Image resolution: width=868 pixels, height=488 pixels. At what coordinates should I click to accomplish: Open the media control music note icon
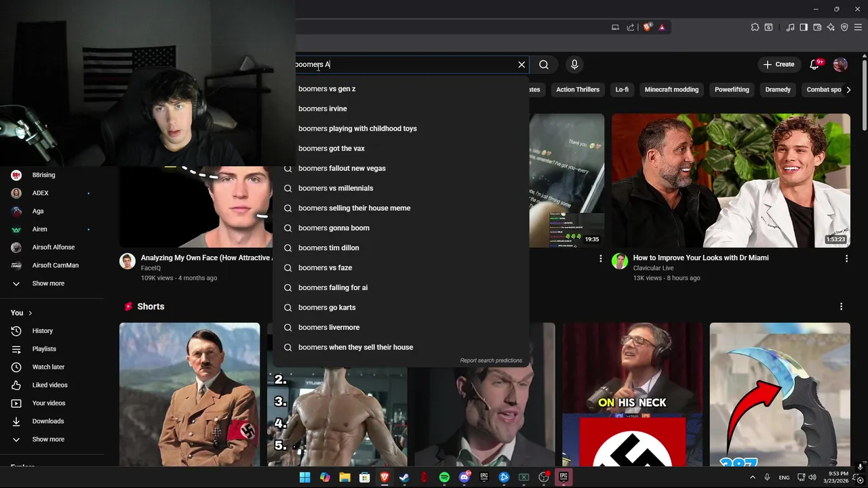pos(790,27)
